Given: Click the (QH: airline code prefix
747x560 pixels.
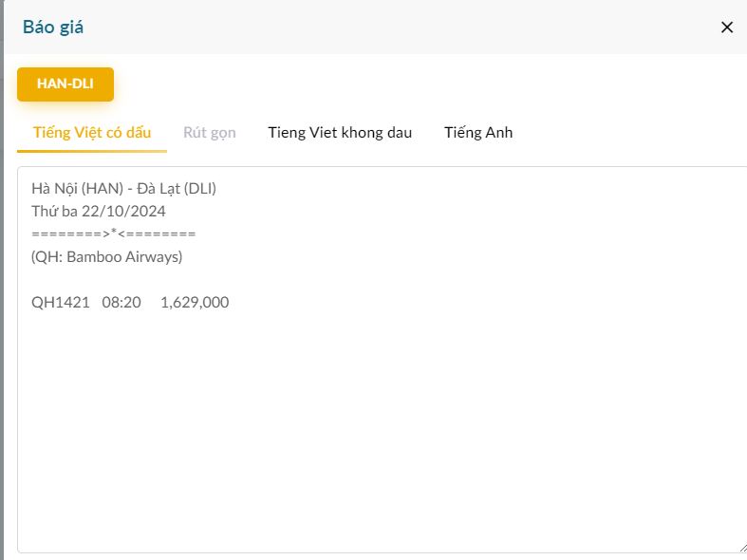Looking at the screenshot, I should pyautogui.click(x=47, y=256).
